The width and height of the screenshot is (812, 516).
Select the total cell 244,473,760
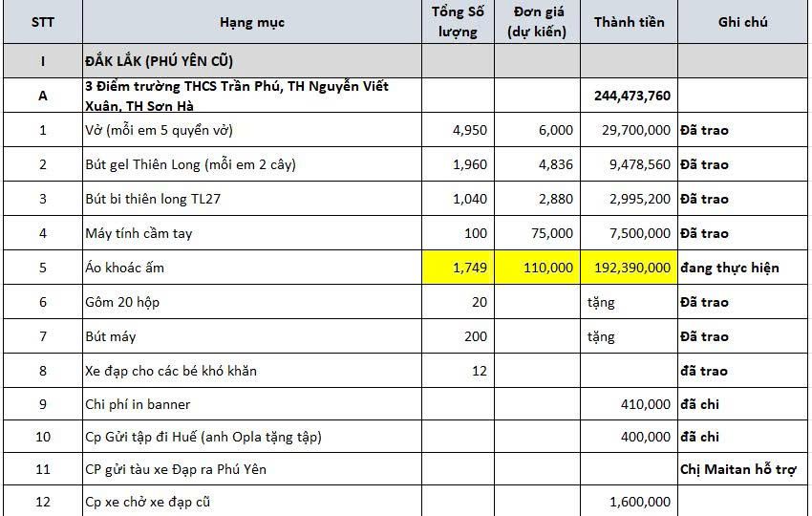[x=631, y=96]
